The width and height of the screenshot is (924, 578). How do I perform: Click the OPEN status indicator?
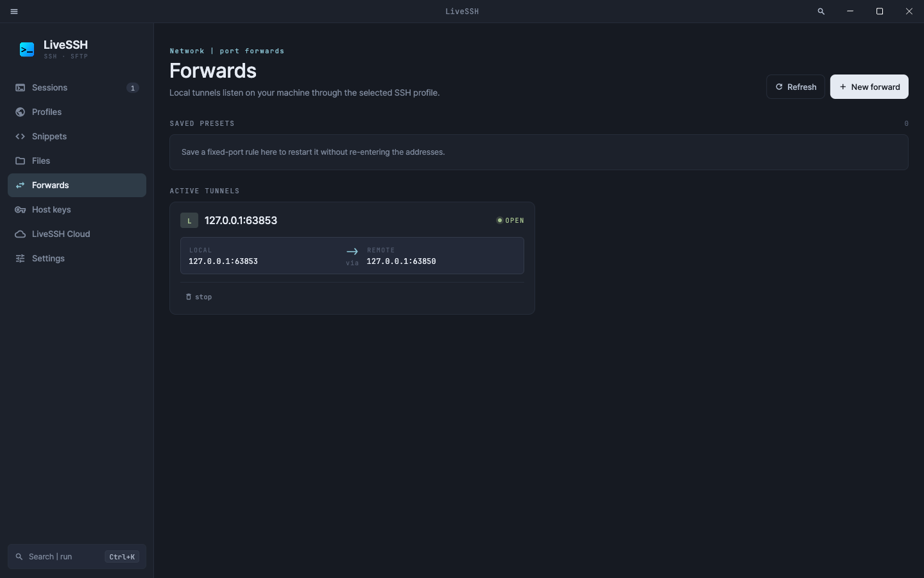click(x=510, y=220)
